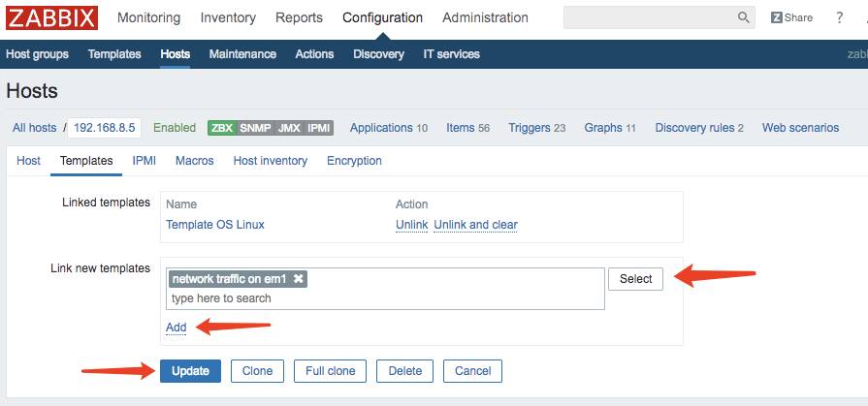This screenshot has width=868, height=406.
Task: Open IT services section
Action: [451, 54]
